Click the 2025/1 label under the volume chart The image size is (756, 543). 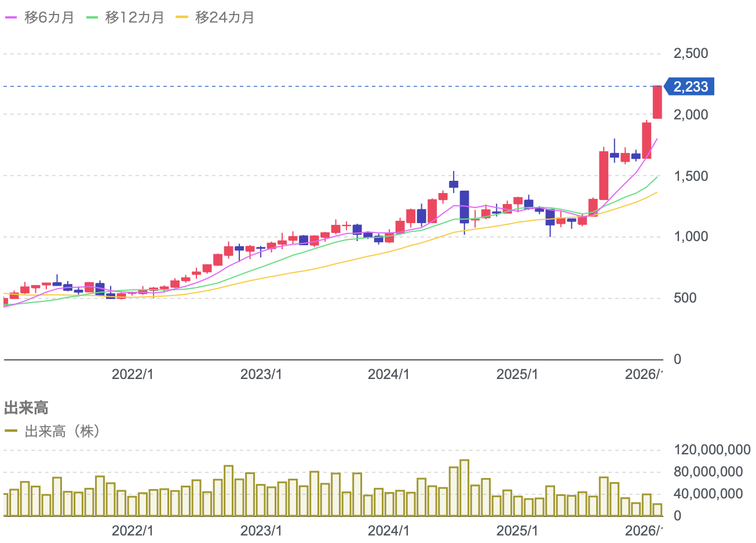[x=517, y=531]
